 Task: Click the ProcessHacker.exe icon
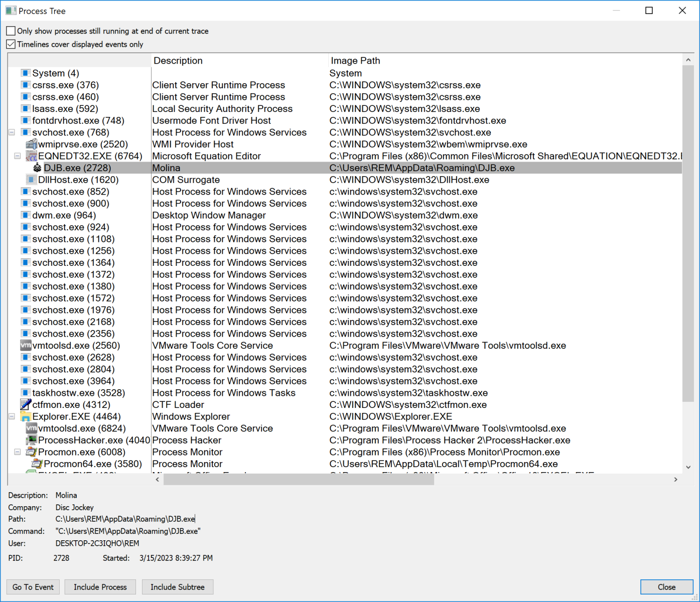pos(32,440)
